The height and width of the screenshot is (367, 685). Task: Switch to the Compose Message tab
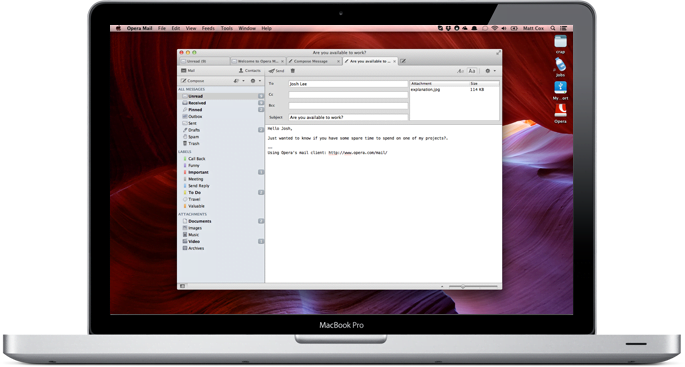coord(314,61)
